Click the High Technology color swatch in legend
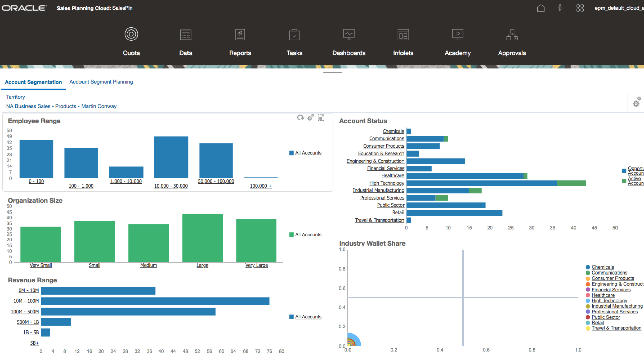The height and width of the screenshot is (362, 644). 587,301
